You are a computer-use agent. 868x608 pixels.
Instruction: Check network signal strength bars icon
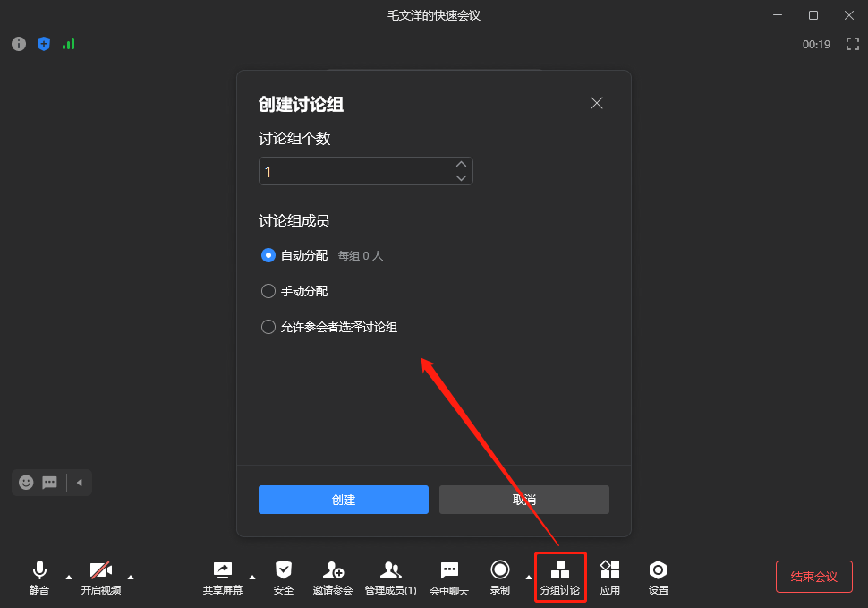pos(68,44)
